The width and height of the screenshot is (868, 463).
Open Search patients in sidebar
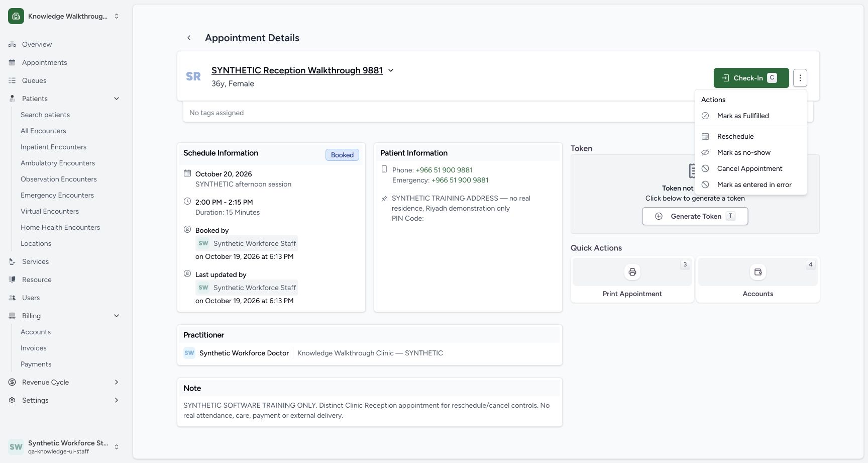45,115
